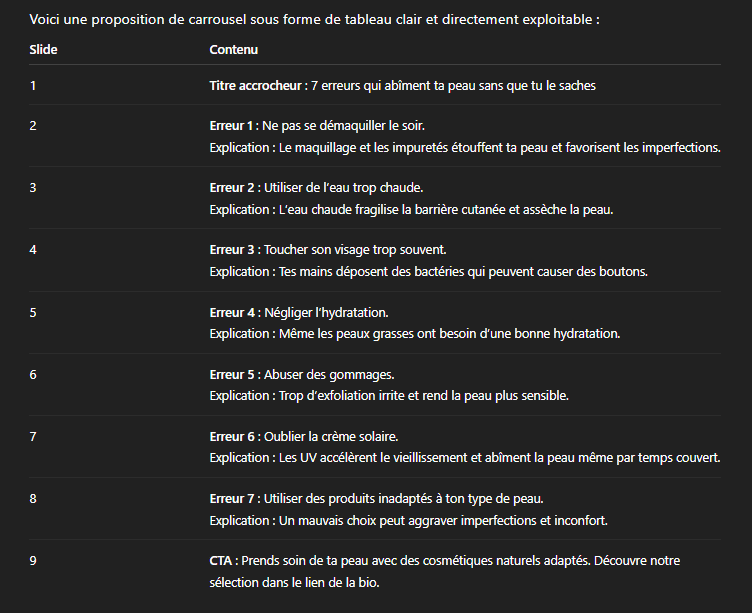
Task: Click slide number 1 in the table
Action: [33, 86]
